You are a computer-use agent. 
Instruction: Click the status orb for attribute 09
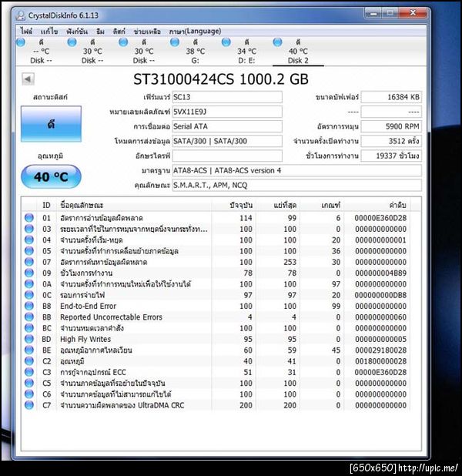(x=29, y=273)
